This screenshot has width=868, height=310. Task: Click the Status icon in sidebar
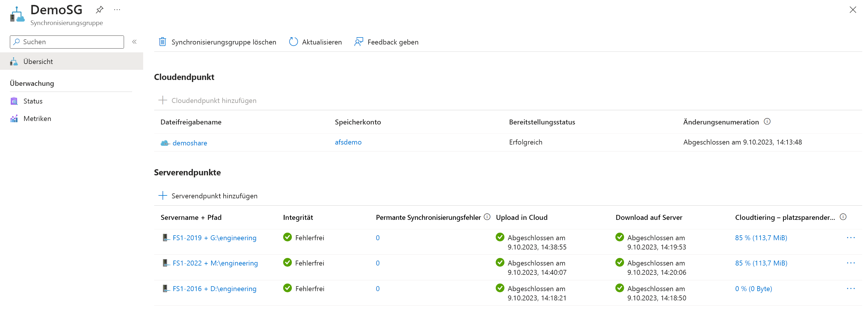[14, 101]
